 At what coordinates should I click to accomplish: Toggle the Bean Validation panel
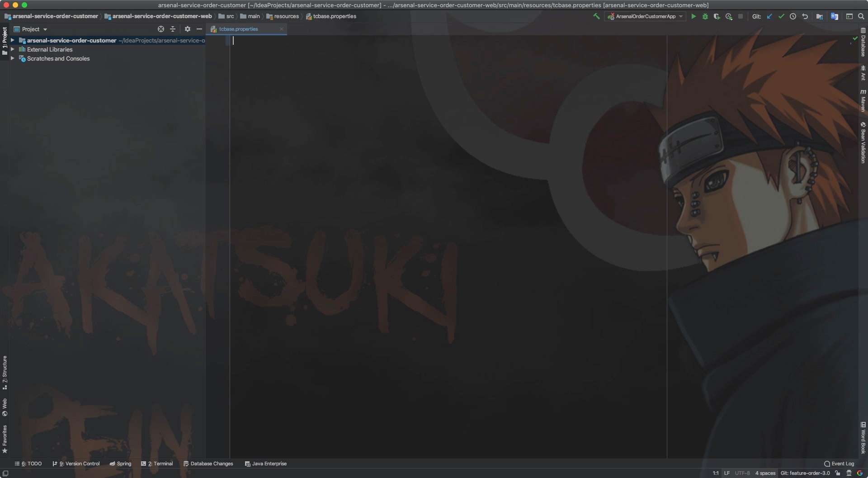coord(863,142)
